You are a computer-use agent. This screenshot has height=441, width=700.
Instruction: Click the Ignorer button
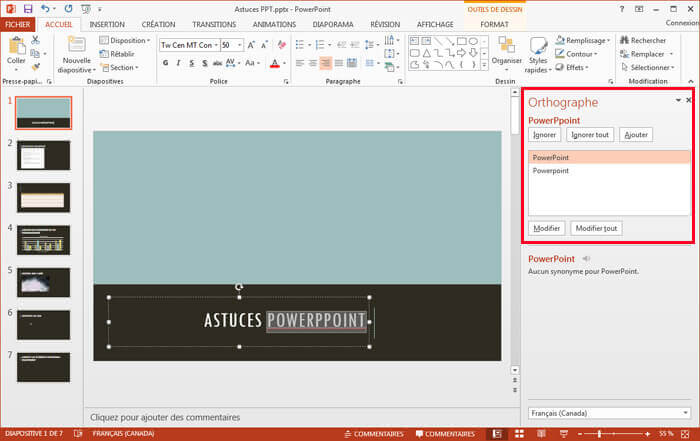click(x=544, y=134)
